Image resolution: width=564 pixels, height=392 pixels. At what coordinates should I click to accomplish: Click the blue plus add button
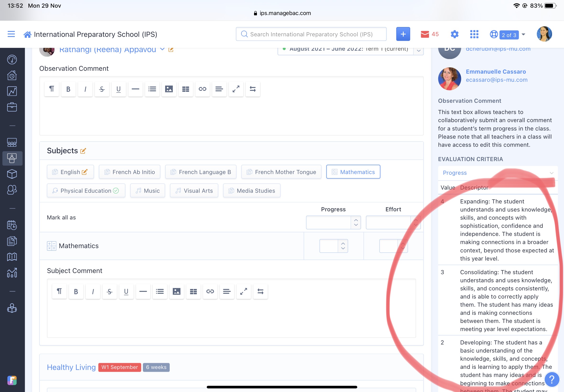point(403,34)
